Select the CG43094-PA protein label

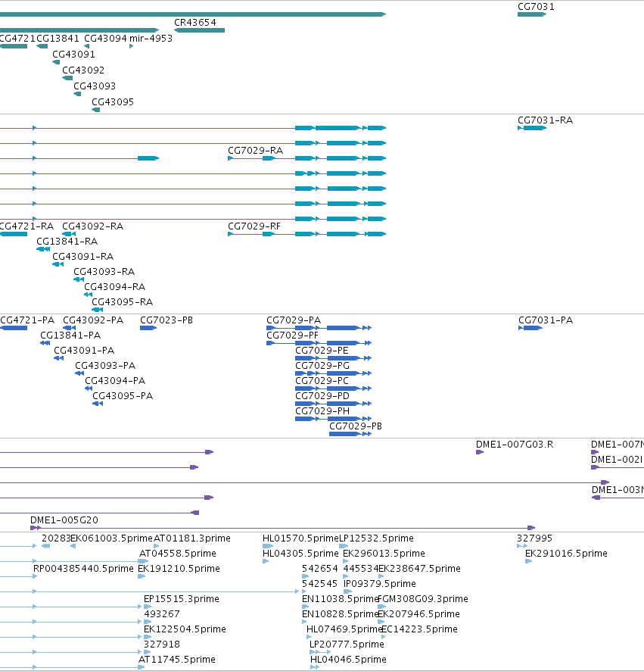click(x=115, y=381)
